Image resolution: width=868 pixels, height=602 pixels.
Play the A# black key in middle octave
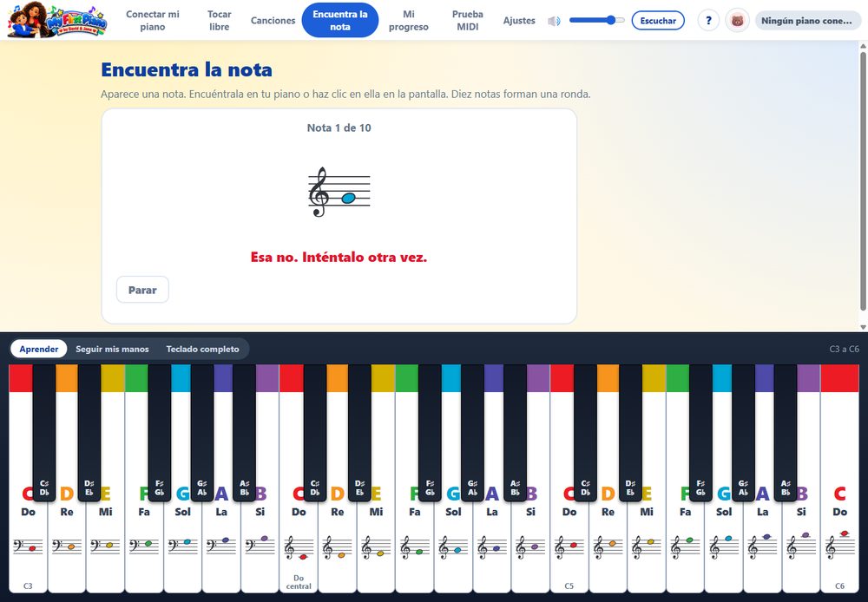pyautogui.click(x=515, y=432)
